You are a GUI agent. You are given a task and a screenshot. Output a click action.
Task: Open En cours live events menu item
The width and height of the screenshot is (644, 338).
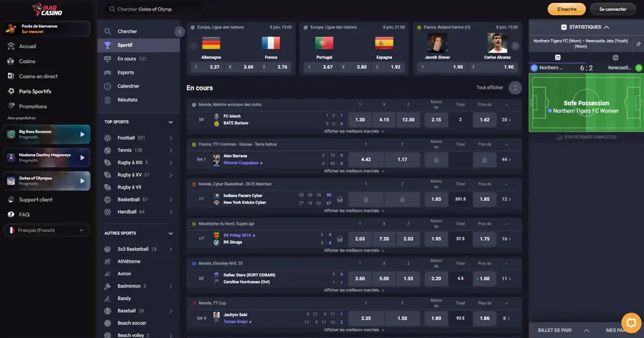tap(138, 59)
